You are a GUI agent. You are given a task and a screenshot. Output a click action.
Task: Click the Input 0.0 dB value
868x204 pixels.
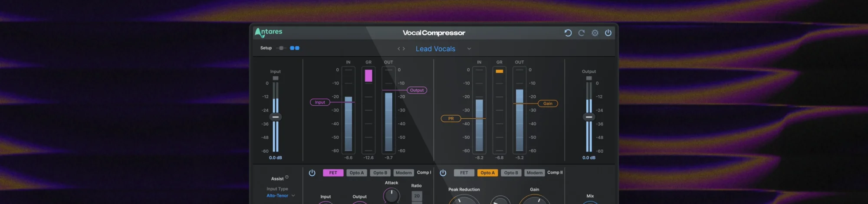[x=276, y=158]
